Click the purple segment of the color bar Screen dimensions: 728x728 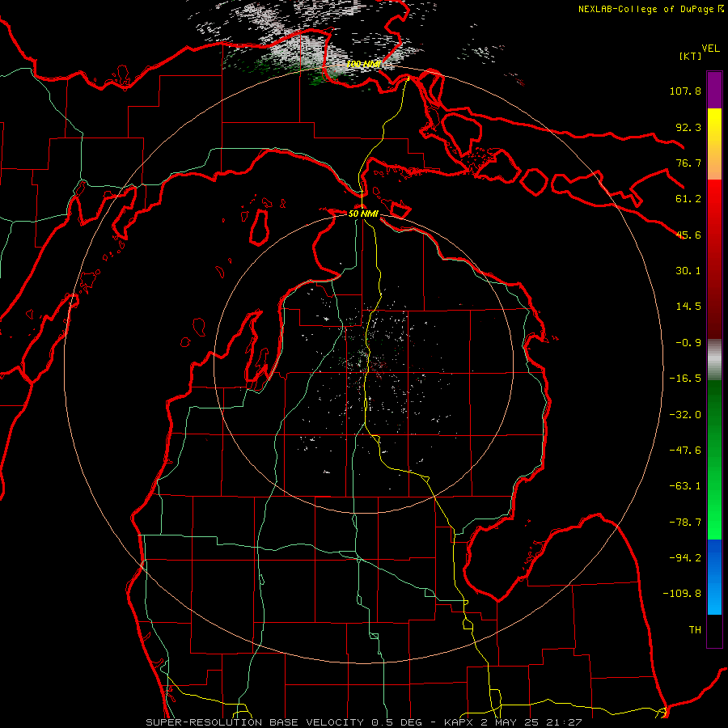(714, 91)
